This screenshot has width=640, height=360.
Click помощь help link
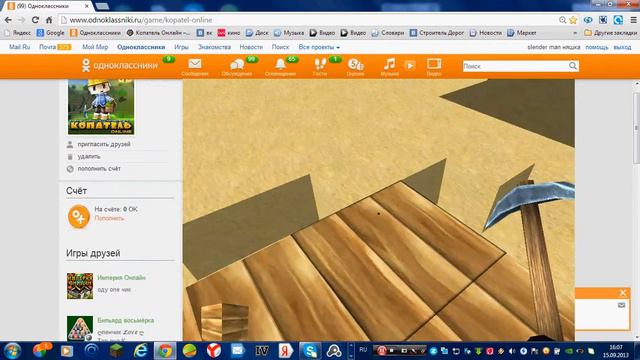click(597, 47)
